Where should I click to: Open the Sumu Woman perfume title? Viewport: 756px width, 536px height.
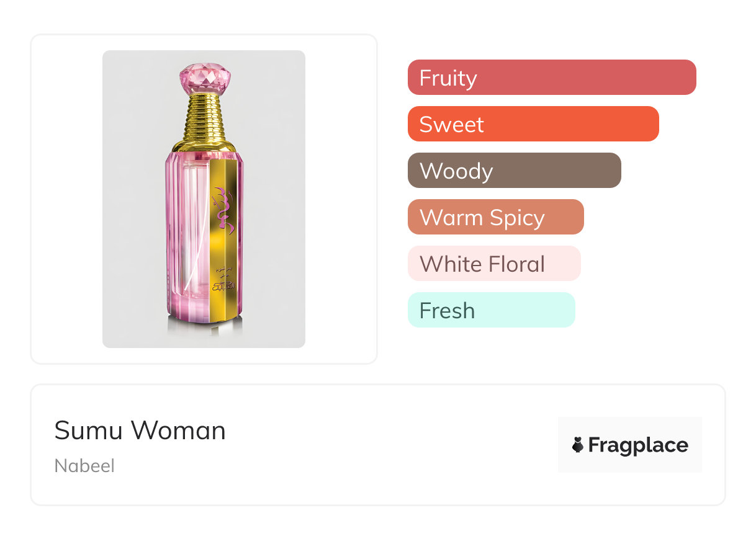point(140,430)
